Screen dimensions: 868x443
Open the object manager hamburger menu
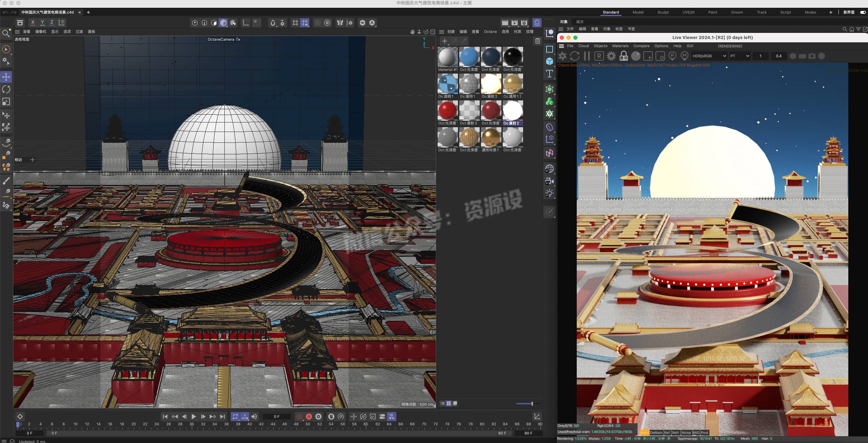[561, 29]
